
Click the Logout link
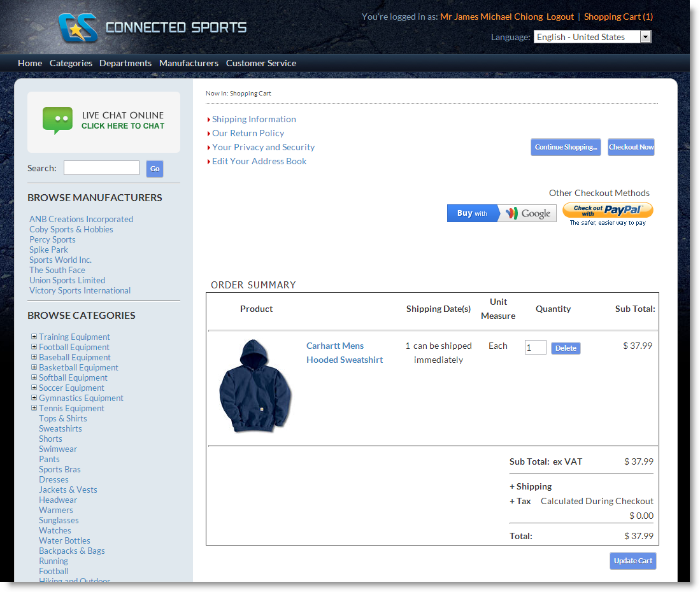[x=560, y=17]
